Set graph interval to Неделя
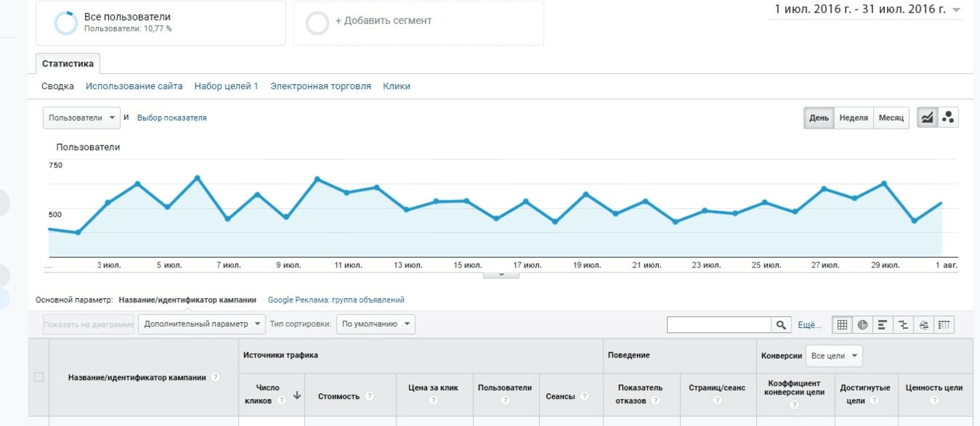 (x=853, y=118)
